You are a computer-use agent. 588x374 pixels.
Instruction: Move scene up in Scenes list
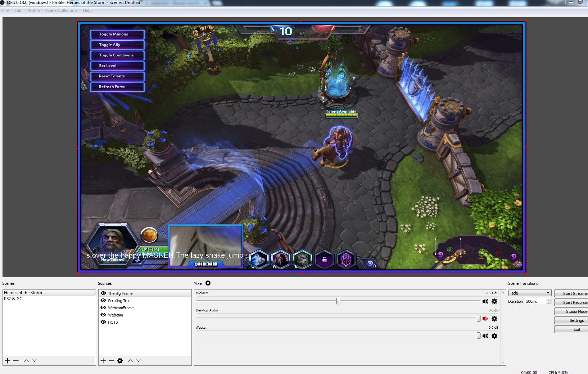pos(26,361)
